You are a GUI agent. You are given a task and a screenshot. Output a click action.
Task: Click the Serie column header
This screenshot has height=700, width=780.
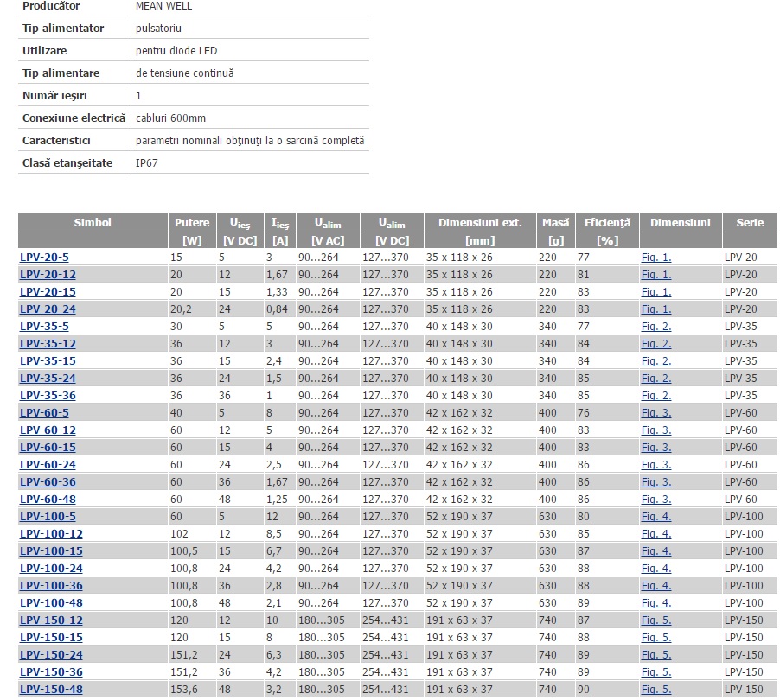(x=749, y=223)
